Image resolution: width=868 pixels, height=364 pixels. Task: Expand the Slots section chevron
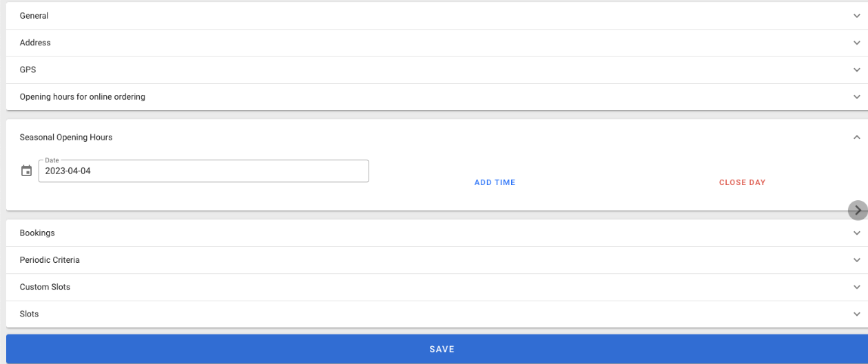tap(857, 314)
